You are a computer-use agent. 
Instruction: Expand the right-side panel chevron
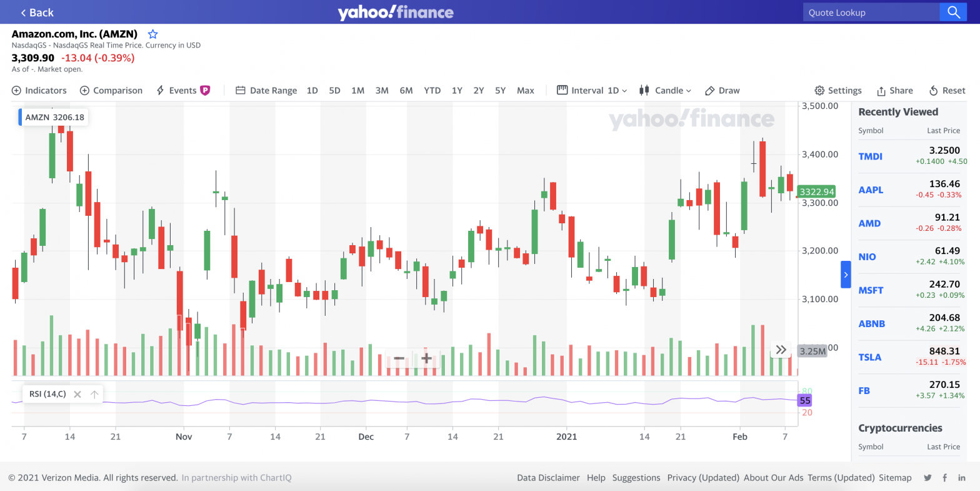coord(846,274)
